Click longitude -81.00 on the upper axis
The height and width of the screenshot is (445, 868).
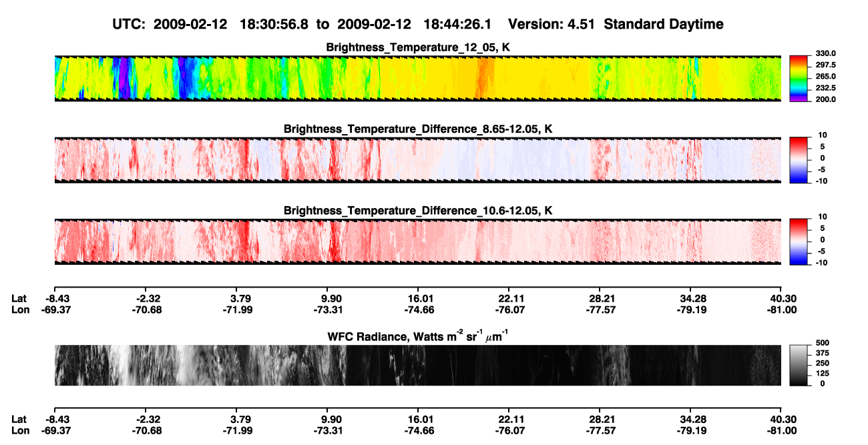781,310
